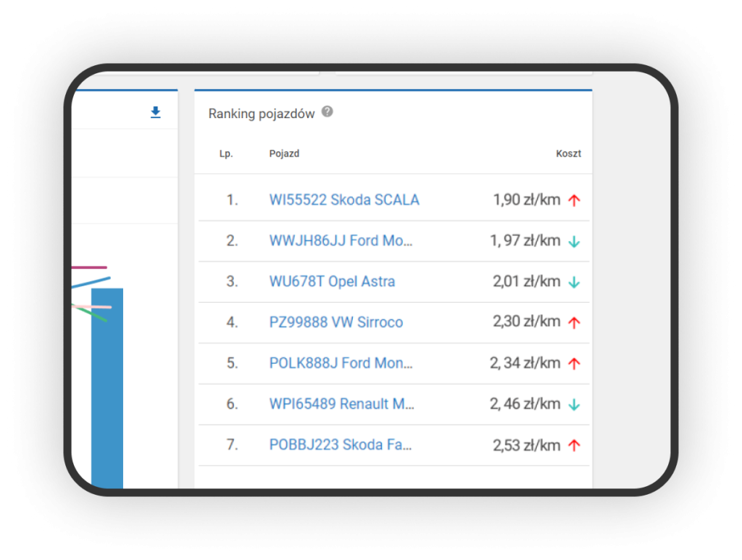Click the 1,97 zł/km cost value
This screenshot has width=742, height=560.
525,241
